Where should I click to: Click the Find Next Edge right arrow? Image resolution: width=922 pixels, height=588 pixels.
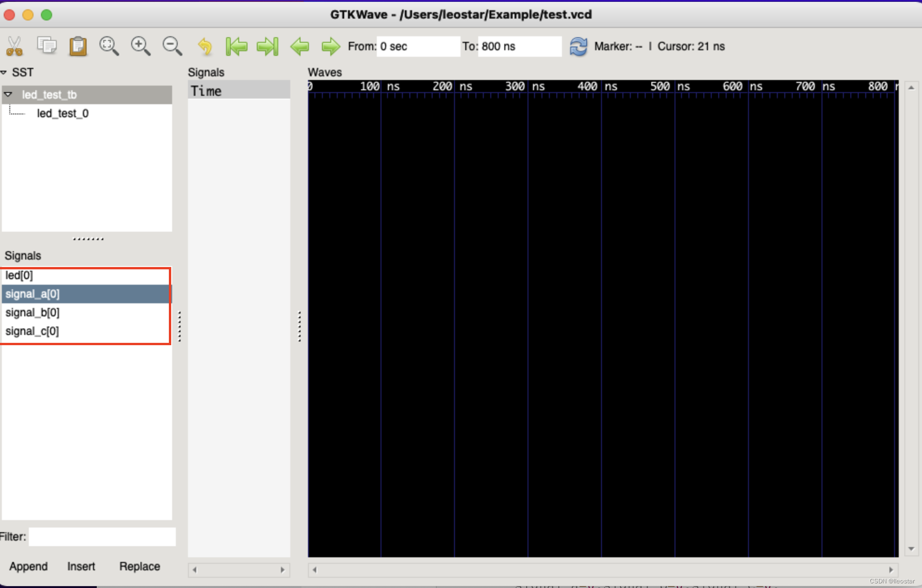[x=331, y=46]
